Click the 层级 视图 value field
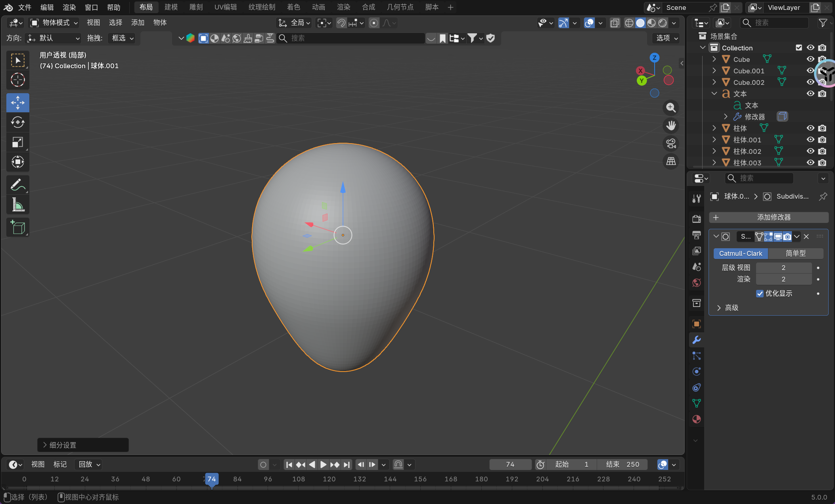 point(783,268)
